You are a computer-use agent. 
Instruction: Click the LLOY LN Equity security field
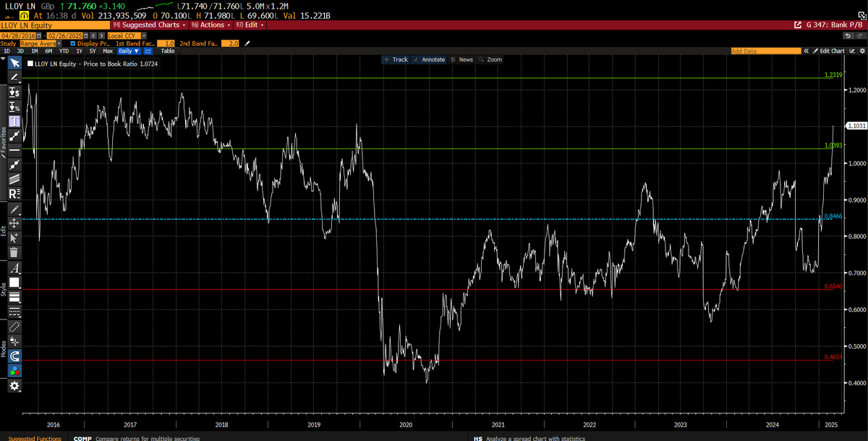(x=55, y=25)
